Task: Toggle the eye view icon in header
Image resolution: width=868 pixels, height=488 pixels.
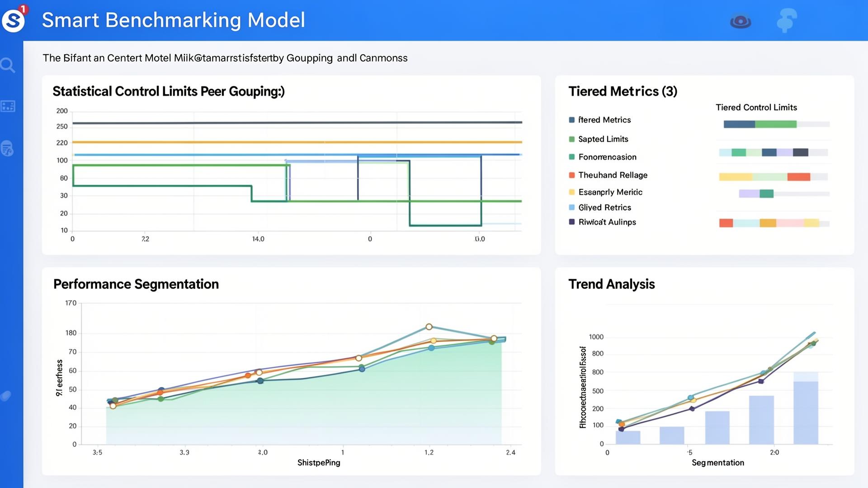Action: [x=741, y=21]
